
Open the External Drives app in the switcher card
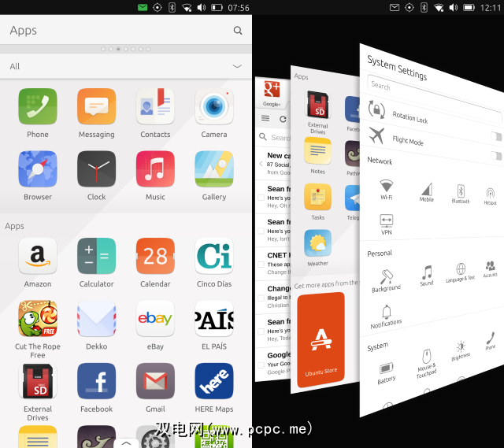[x=317, y=105]
